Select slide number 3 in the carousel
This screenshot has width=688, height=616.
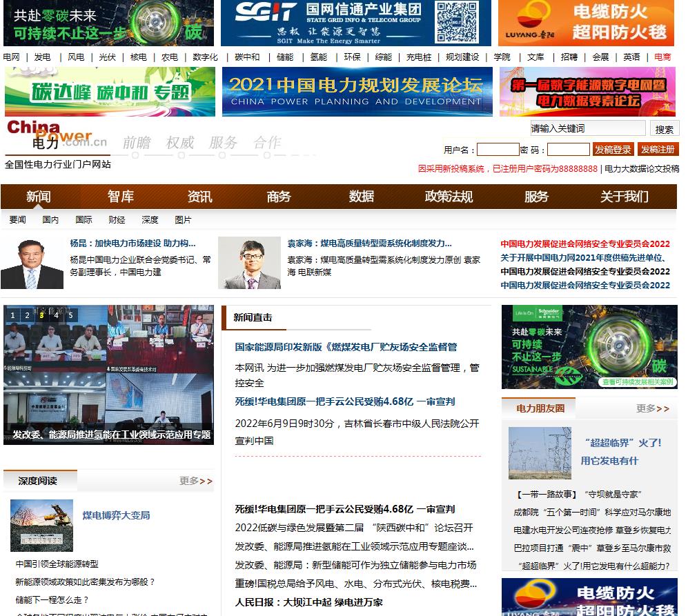[x=41, y=315]
